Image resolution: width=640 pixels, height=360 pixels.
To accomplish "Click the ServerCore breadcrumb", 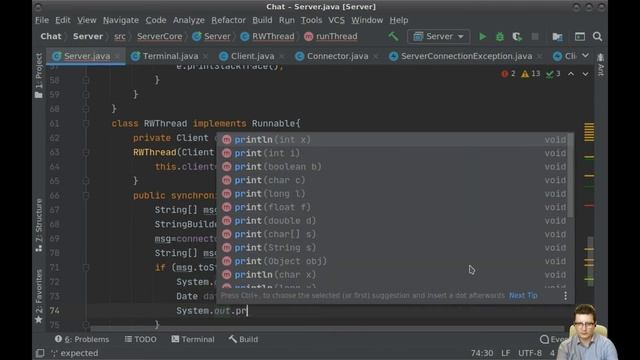I will point(160,36).
